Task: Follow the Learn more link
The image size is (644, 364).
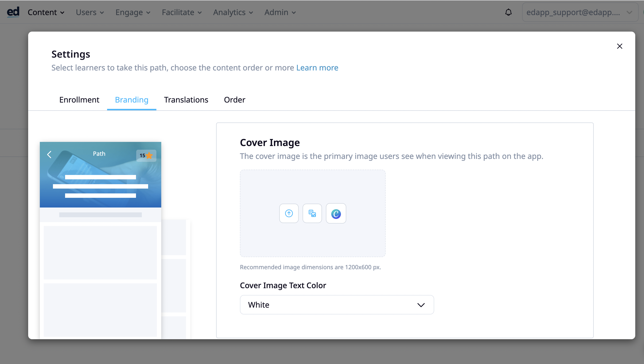Action: click(x=317, y=68)
